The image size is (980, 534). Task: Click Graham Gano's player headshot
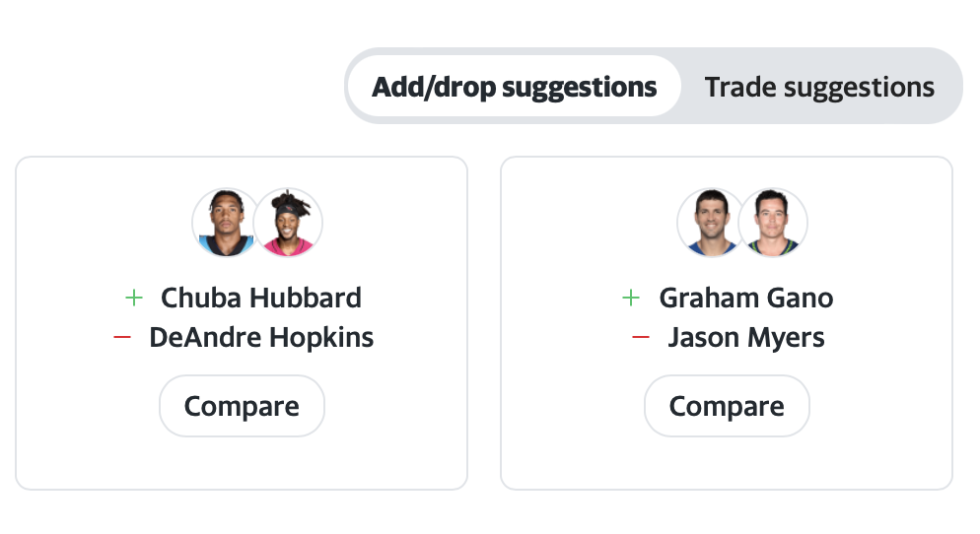pyautogui.click(x=710, y=223)
